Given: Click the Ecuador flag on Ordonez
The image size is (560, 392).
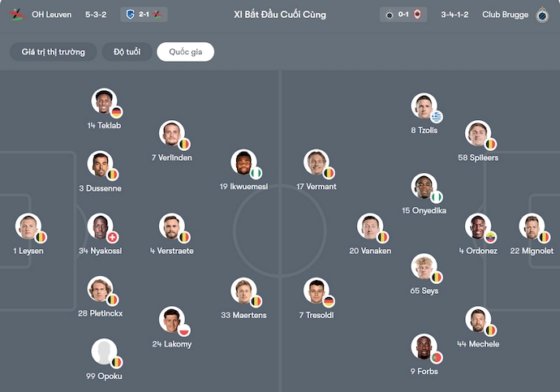Looking at the screenshot, I should [490, 237].
